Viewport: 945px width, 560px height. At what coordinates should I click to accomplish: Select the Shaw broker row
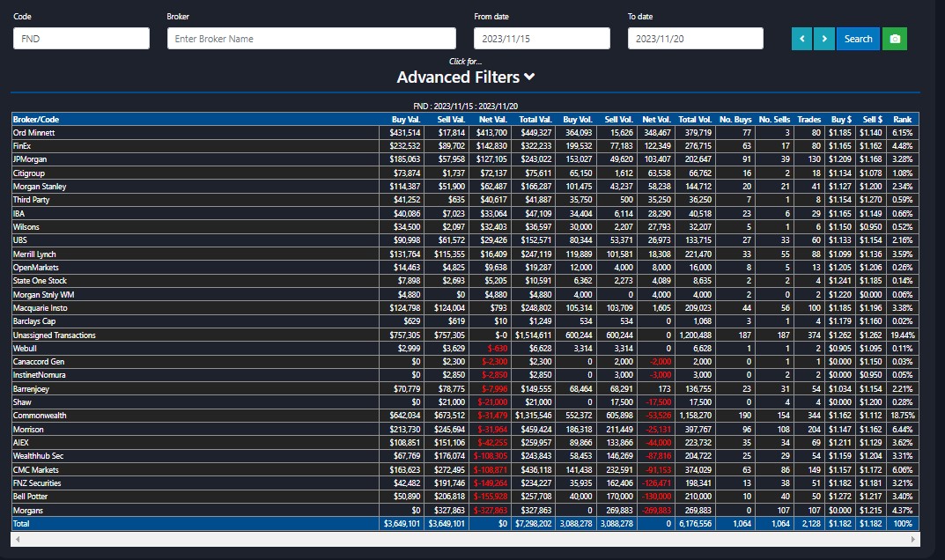pos(465,402)
